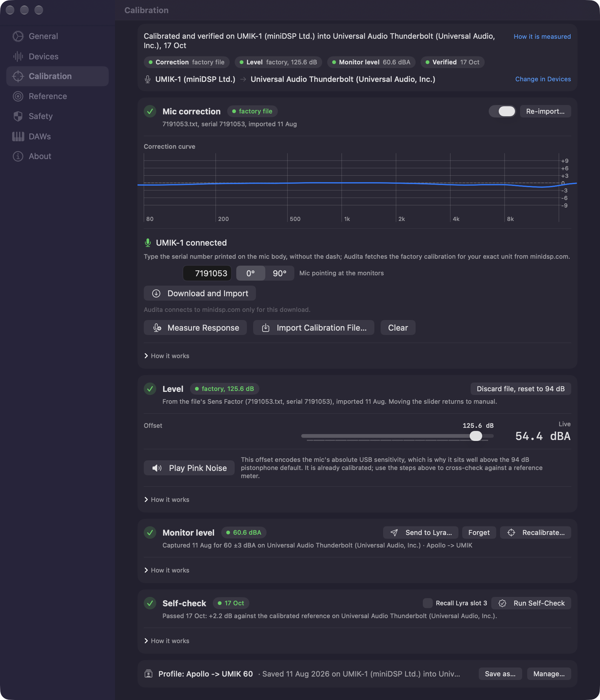Click the crosshair icon in Recalibrate button
This screenshot has height=700, width=600.
[511, 532]
